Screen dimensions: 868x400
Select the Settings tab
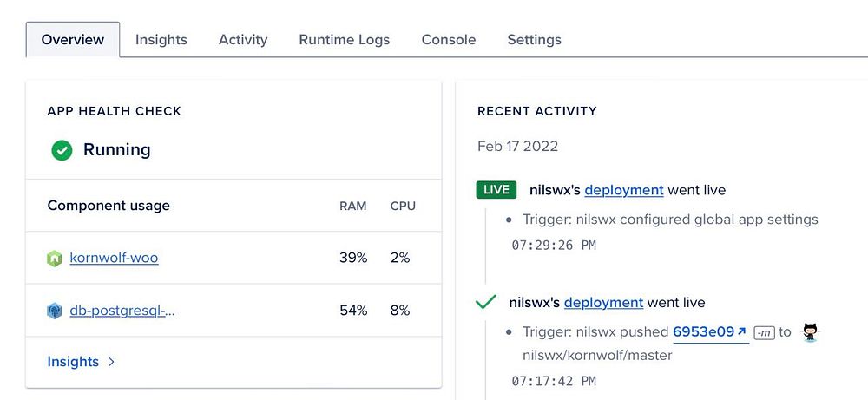[534, 40]
